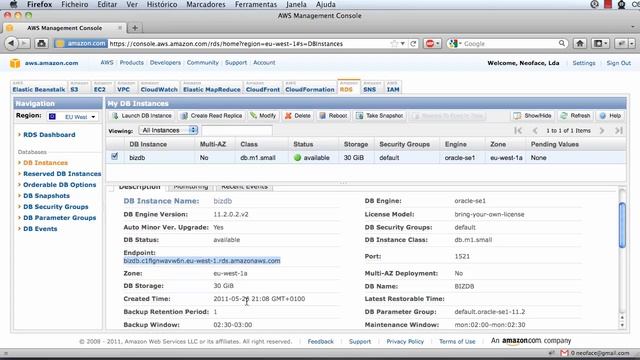Open the Viewing All Instances dropdown
The image size is (640, 360).
(x=168, y=130)
